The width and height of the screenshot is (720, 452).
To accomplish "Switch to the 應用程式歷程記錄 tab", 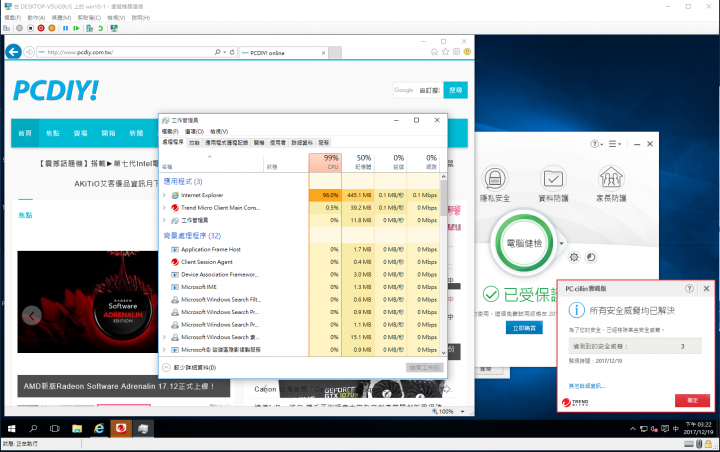I will [x=226, y=142].
